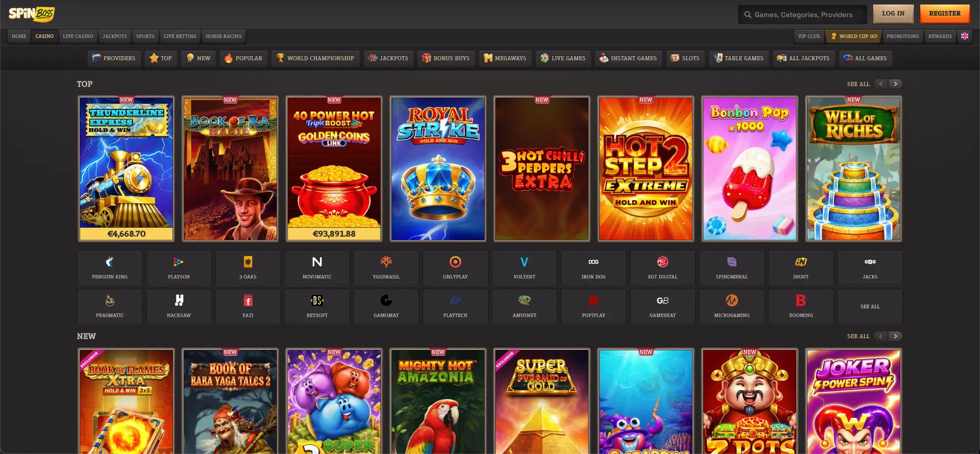The height and width of the screenshot is (454, 980).
Task: Click the SpinBoss logo
Action: (x=32, y=14)
